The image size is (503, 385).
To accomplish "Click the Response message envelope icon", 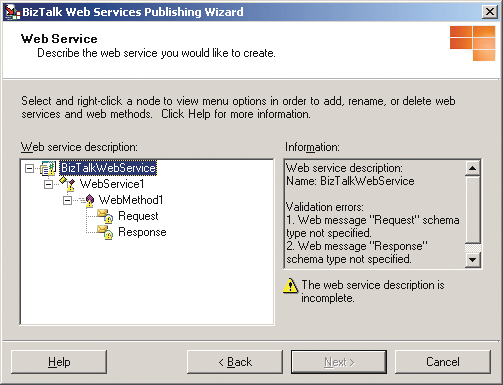I will click(x=105, y=232).
